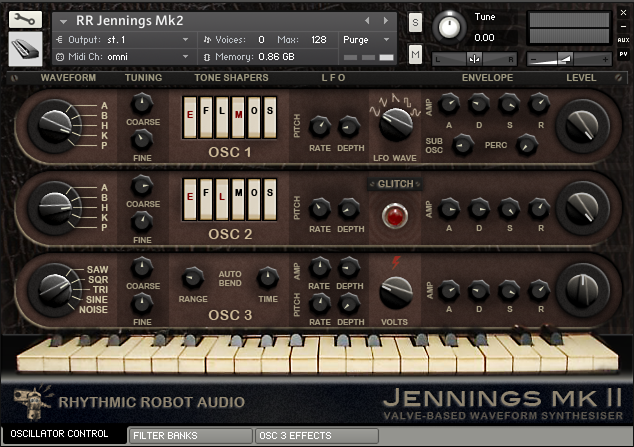Image resolution: width=634 pixels, height=447 pixels.
Task: Click OSC 3 amp LFO Rate knob
Action: (320, 268)
